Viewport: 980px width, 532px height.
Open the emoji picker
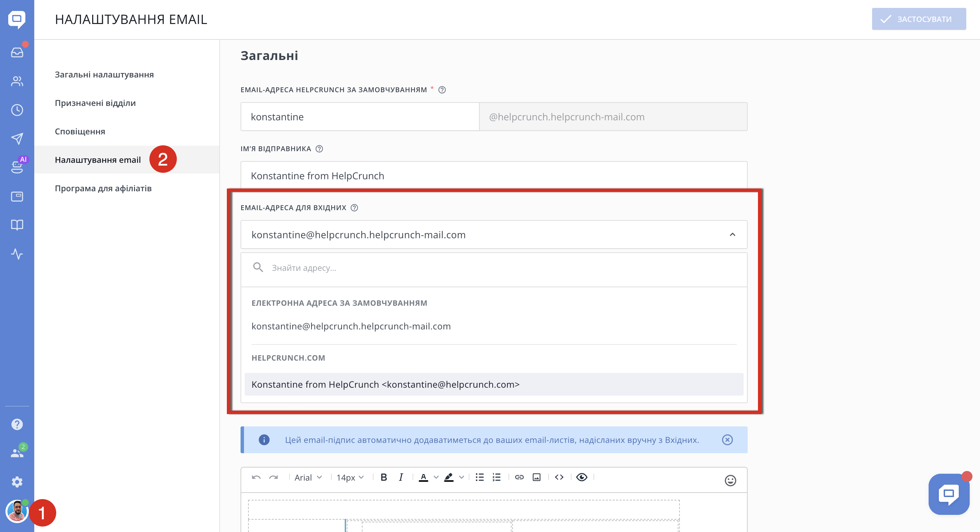pyautogui.click(x=731, y=481)
